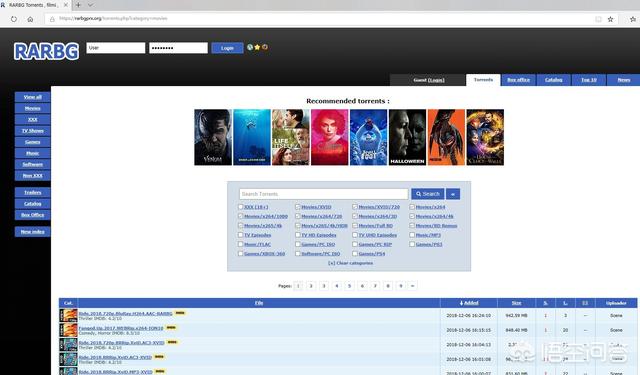
Task: Switch to the Box office tab
Action: click(x=518, y=80)
